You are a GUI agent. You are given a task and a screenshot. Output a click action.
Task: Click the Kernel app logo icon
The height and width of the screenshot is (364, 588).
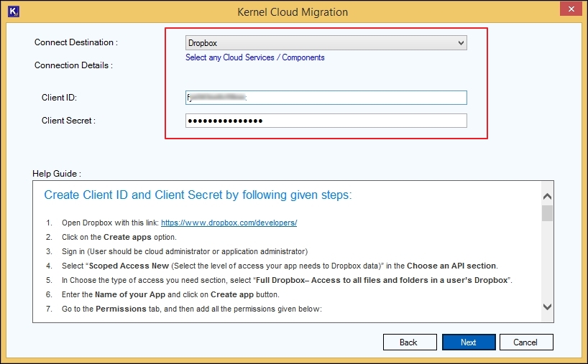(14, 11)
